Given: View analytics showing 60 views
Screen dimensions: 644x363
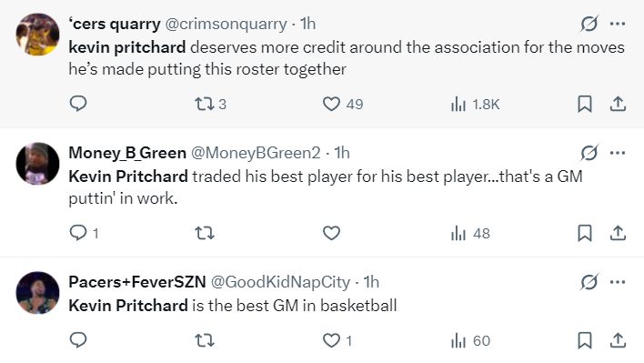Looking at the screenshot, I should 470,340.
